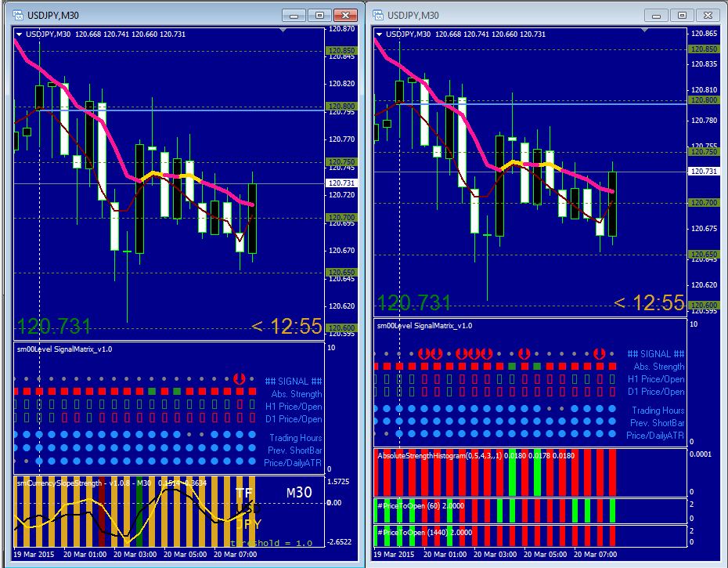Click the red down-arrow signal in the left SignalMatrix

(x=239, y=378)
